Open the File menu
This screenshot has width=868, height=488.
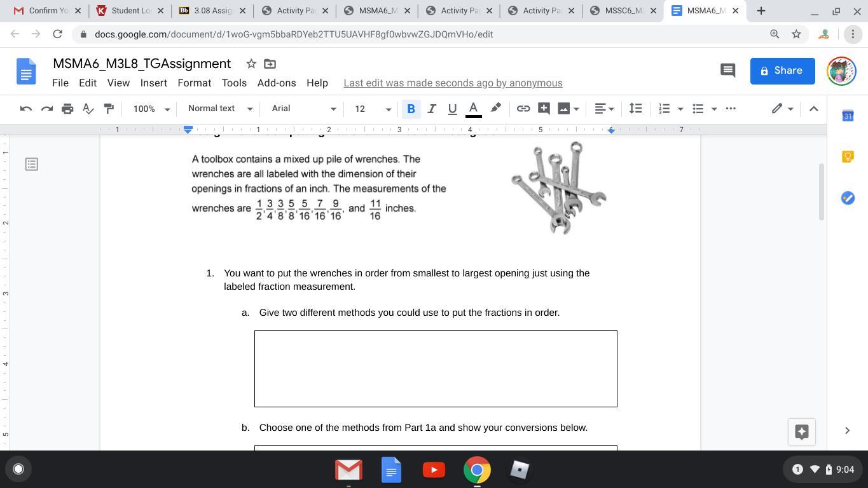pos(60,83)
